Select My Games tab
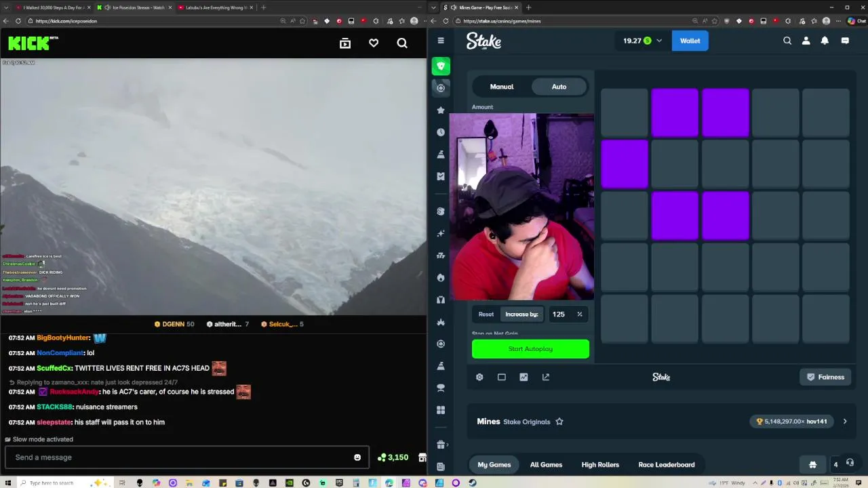 coord(494,464)
